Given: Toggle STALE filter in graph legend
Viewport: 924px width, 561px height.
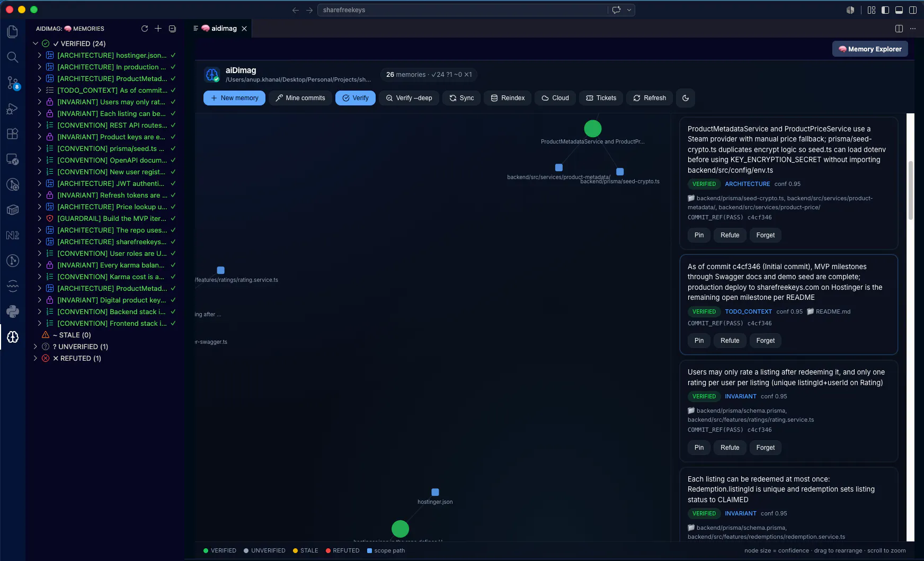Looking at the screenshot, I should (306, 550).
